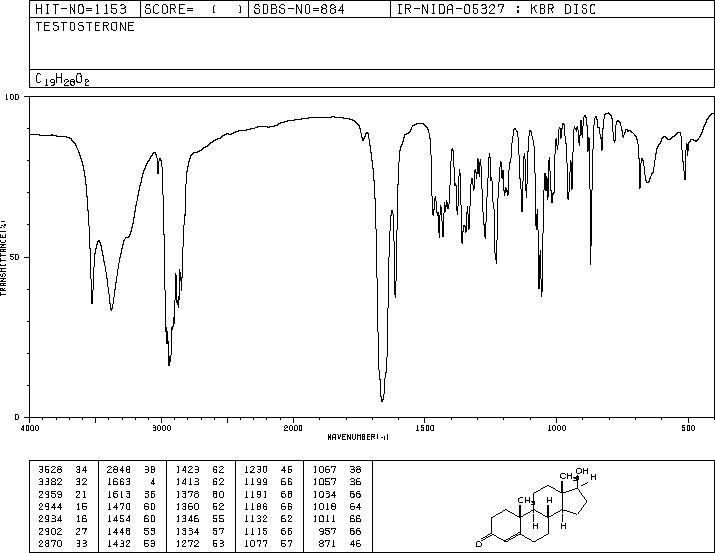Select the 1378 peak table entry
715x553 pixels.
pos(200,494)
